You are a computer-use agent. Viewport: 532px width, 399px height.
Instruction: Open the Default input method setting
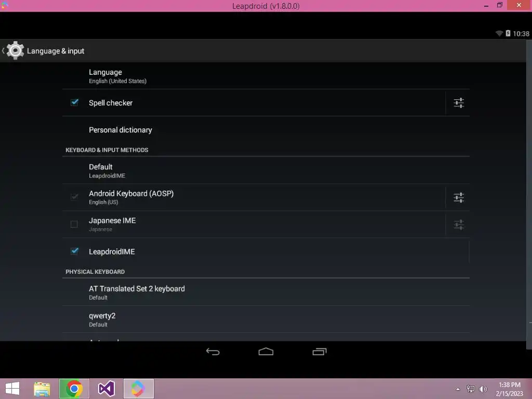pyautogui.click(x=265, y=170)
